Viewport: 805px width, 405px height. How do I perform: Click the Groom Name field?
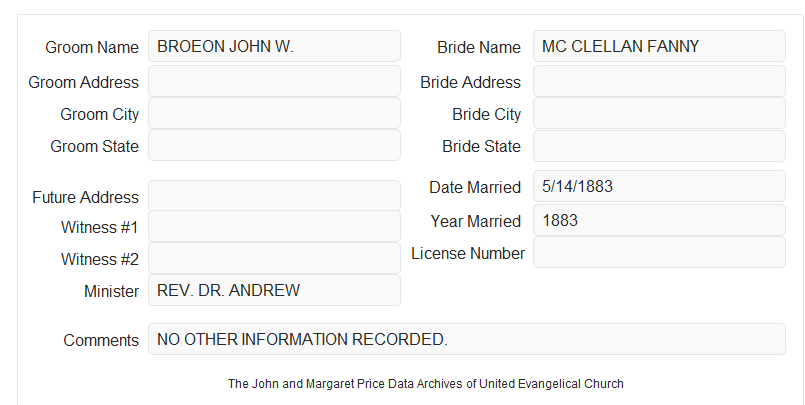[274, 46]
